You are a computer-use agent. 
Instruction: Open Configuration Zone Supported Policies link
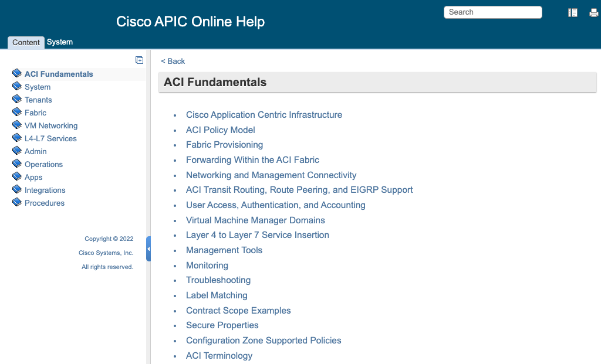pyautogui.click(x=264, y=341)
